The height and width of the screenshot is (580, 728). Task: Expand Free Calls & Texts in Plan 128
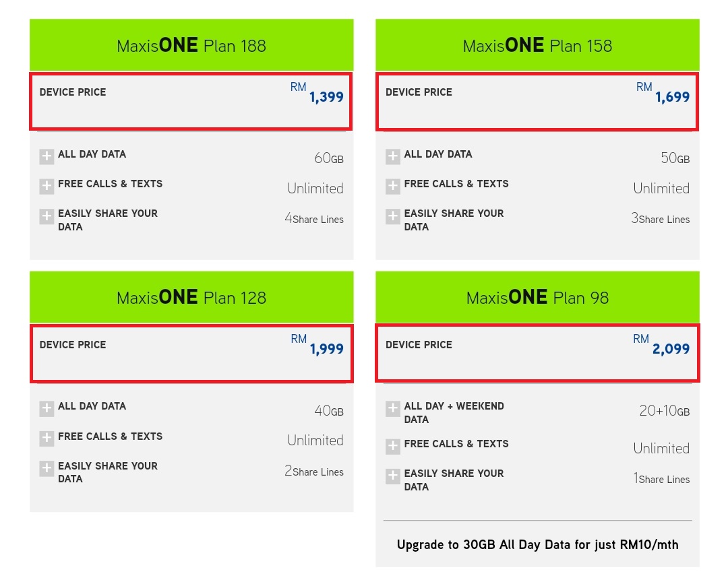pyautogui.click(x=47, y=439)
